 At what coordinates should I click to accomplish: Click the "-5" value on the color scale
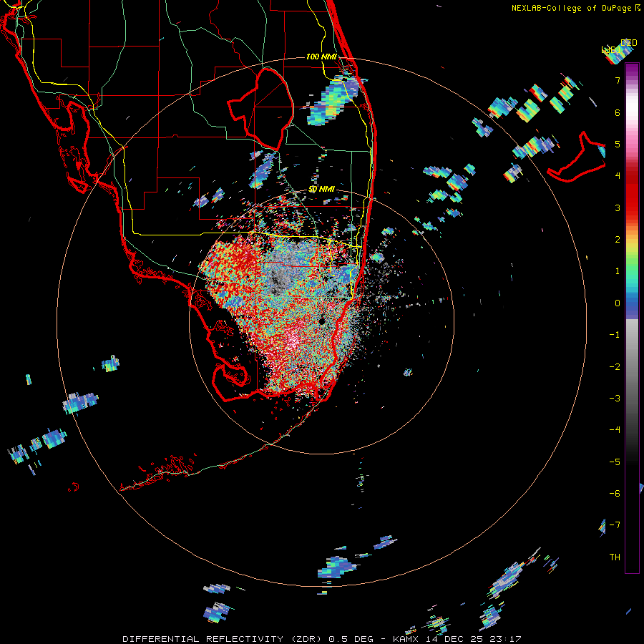(615, 462)
